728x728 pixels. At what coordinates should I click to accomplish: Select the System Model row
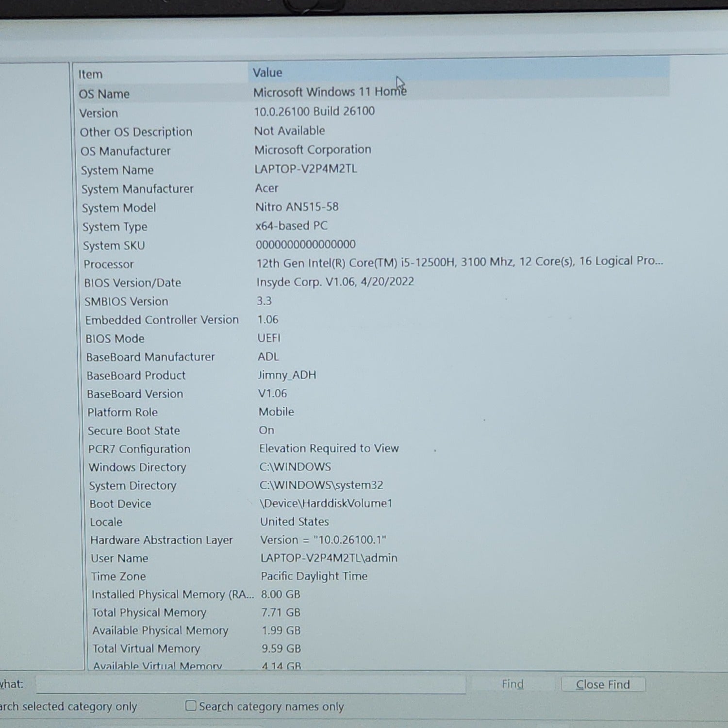pos(119,208)
